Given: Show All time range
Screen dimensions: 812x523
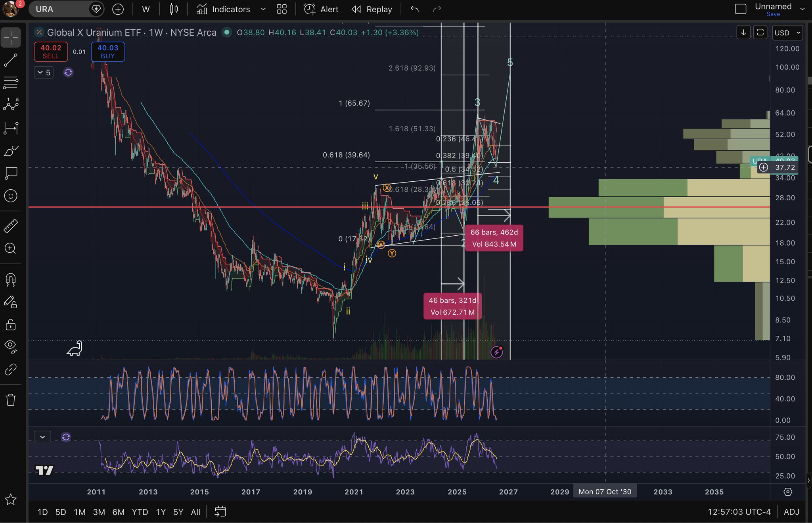Looking at the screenshot, I should (x=195, y=512).
